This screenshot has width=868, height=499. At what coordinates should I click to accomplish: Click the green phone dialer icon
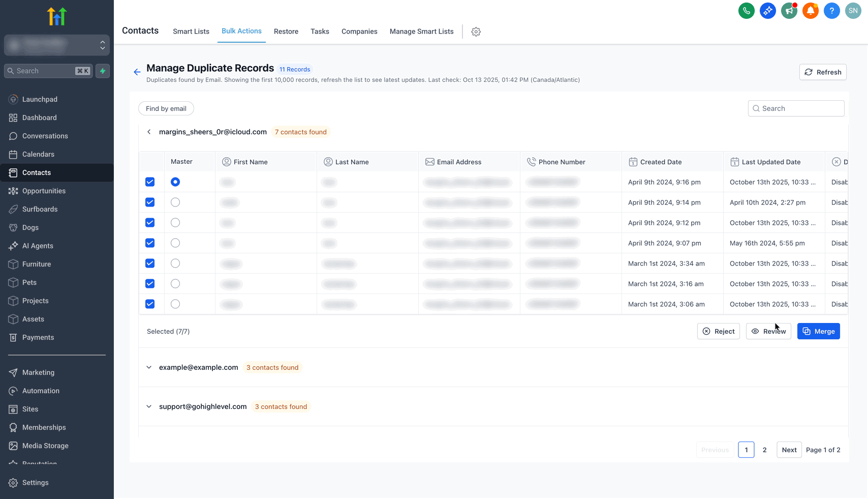tap(746, 11)
